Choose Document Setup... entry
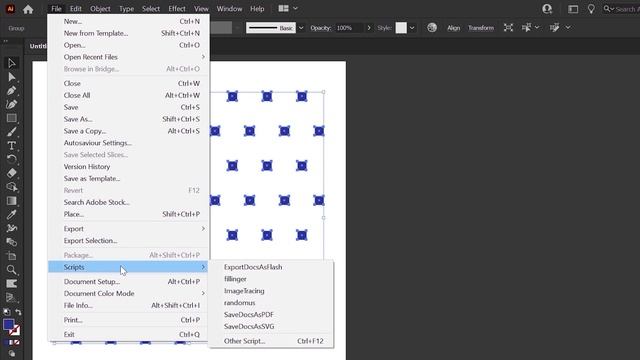 click(x=129, y=282)
